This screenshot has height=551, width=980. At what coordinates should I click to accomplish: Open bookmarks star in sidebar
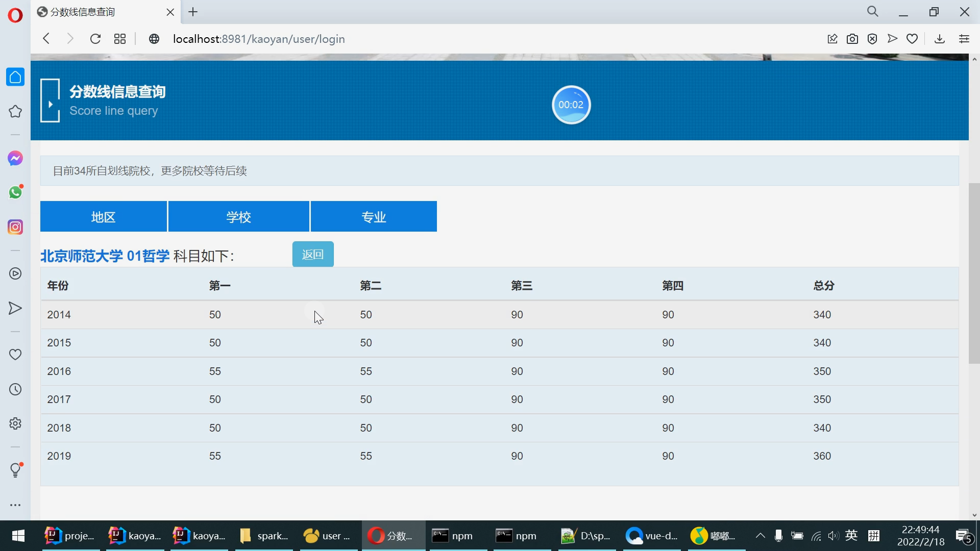coord(15,111)
